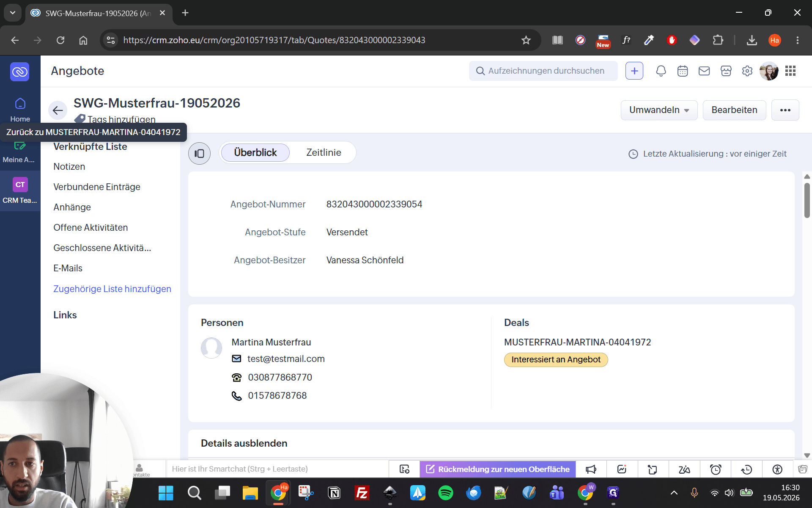Click Zugehörige Liste hinzufügen link

pyautogui.click(x=112, y=289)
